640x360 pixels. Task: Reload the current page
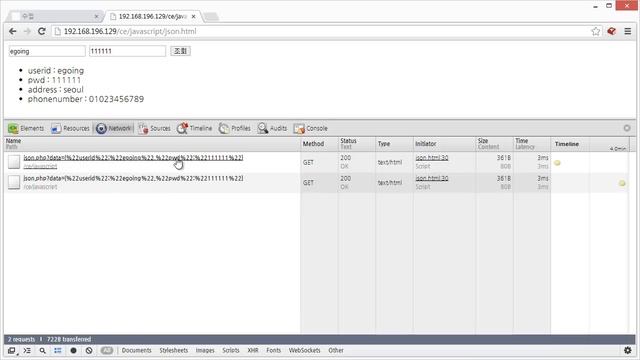click(x=42, y=31)
